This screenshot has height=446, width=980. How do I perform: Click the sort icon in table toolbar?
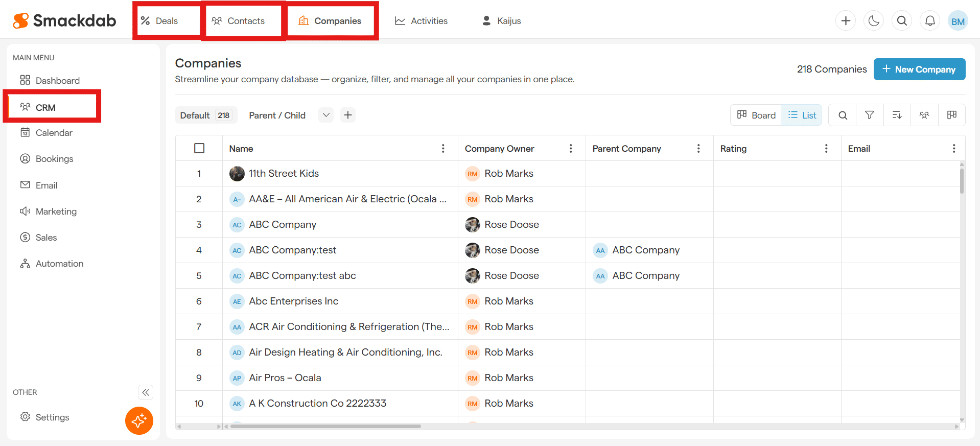[x=897, y=115]
